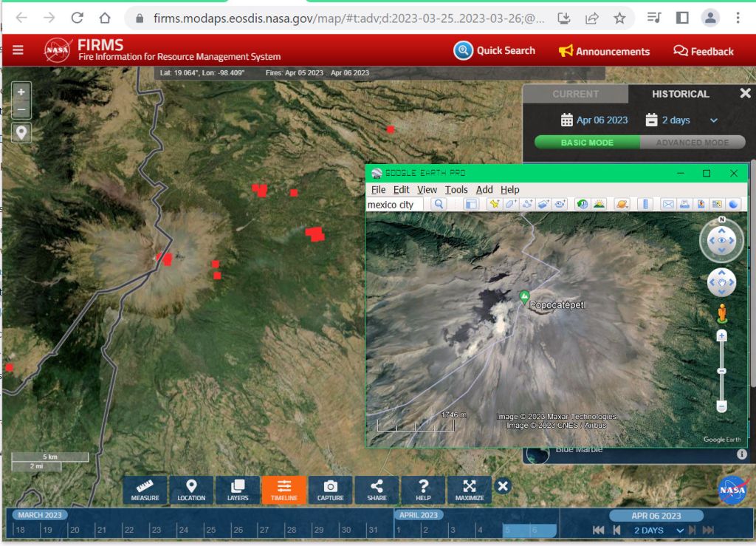
Task: Open the Measure tool in FIRMS
Action: point(145,489)
